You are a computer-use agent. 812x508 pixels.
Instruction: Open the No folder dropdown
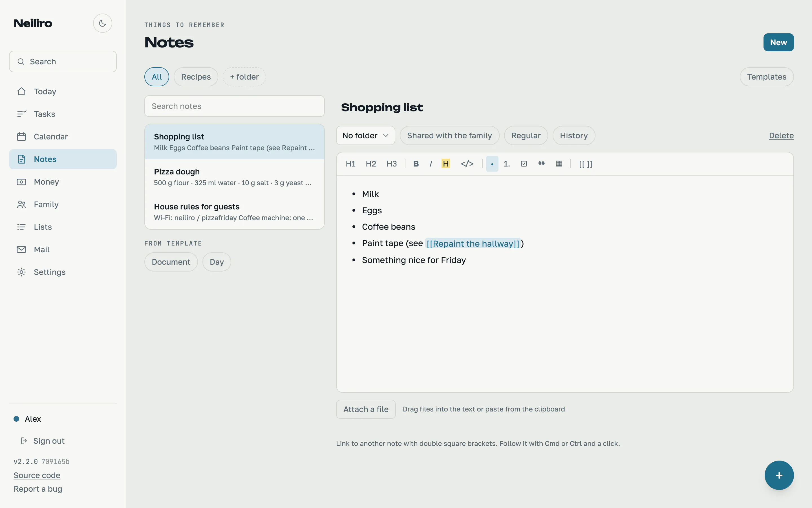tap(365, 135)
